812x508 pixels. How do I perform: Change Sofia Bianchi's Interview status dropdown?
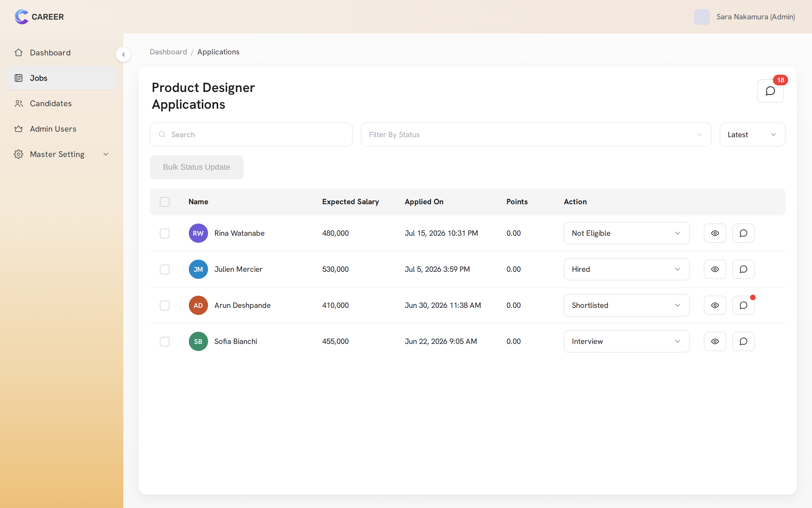pyautogui.click(x=627, y=341)
